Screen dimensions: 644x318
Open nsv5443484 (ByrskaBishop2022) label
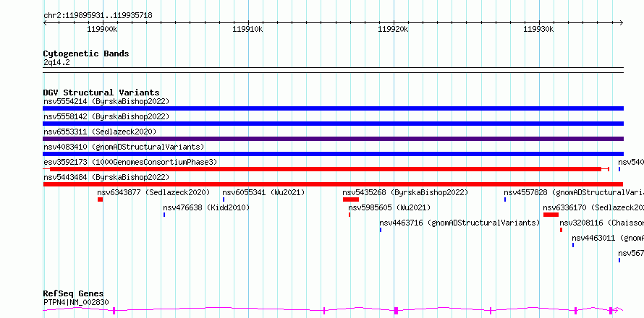coord(106,177)
